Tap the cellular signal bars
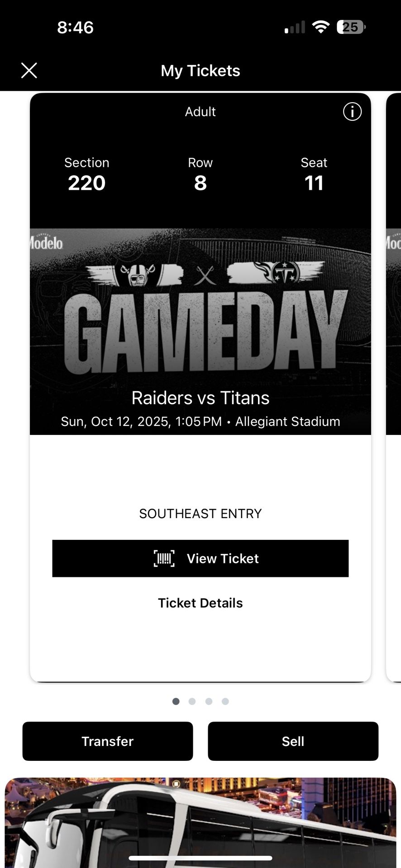This screenshot has width=401, height=868. [x=295, y=28]
